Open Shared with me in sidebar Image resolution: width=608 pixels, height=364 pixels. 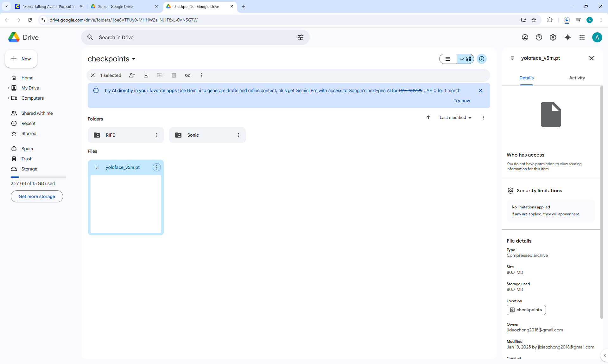coord(37,113)
